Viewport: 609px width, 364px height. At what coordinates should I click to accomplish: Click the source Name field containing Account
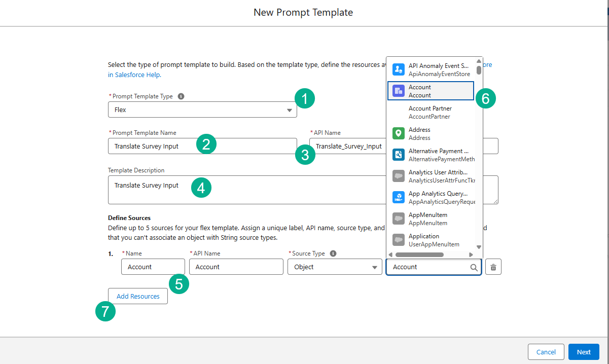pos(153,267)
